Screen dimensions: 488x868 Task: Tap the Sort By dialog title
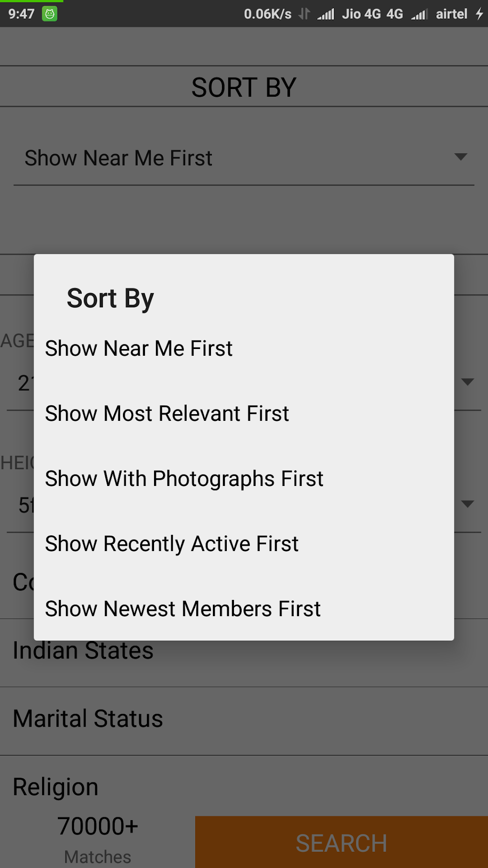[x=111, y=298]
